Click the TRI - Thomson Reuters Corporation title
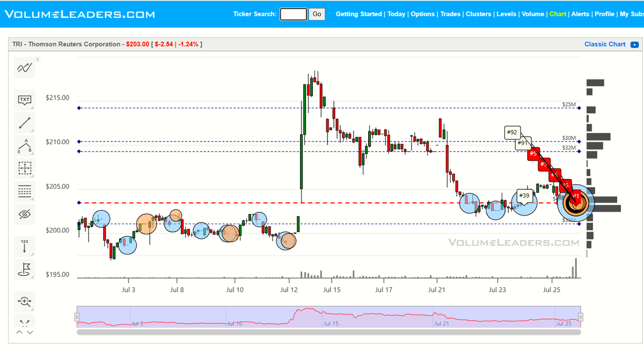Viewport: 644px width, 349px height. point(67,44)
